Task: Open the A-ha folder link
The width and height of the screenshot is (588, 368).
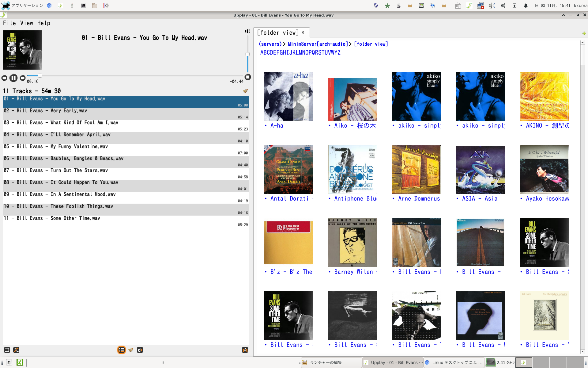Action: [277, 125]
